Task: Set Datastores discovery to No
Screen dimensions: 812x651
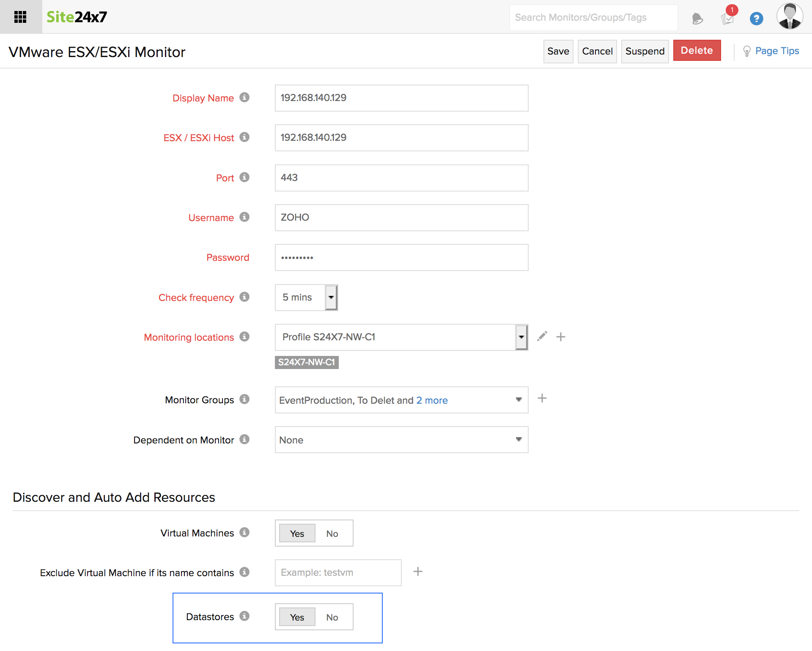Action: (x=332, y=617)
